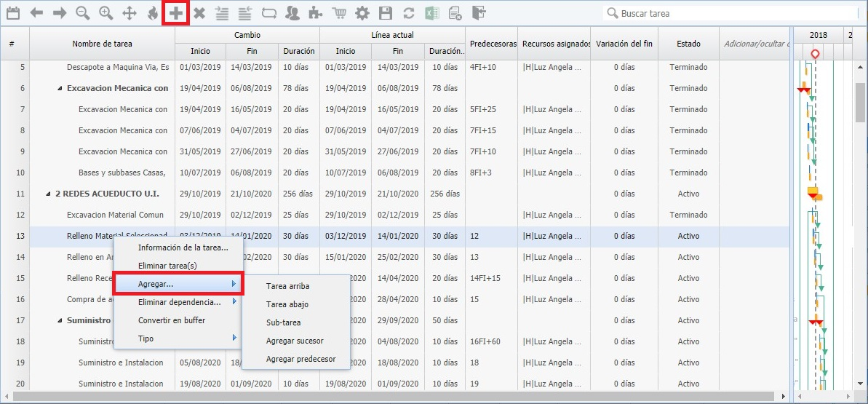
Task: Delete task using the X toolbar icon
Action: coord(199,13)
